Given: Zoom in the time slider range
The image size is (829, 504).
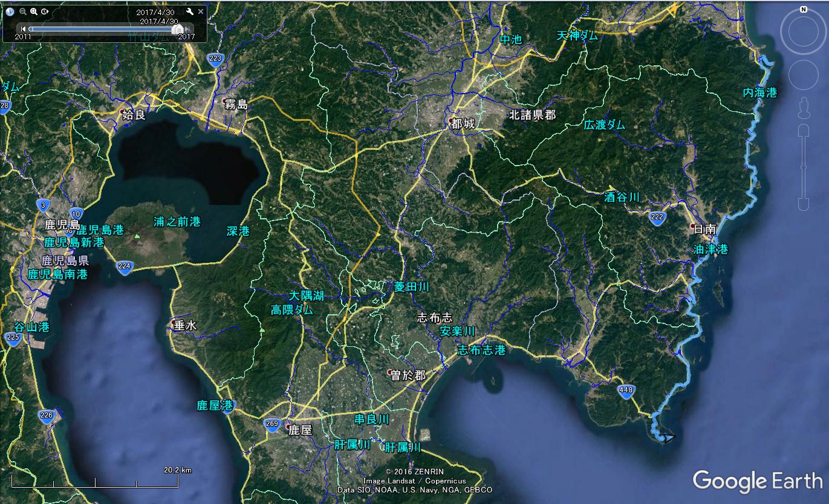Looking at the screenshot, I should (34, 11).
